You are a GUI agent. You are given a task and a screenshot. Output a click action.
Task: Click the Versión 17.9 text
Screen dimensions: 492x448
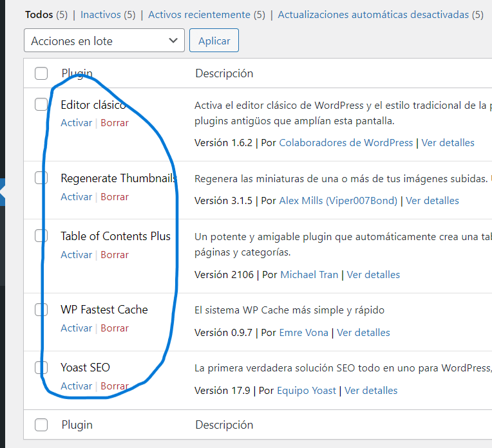(x=222, y=391)
